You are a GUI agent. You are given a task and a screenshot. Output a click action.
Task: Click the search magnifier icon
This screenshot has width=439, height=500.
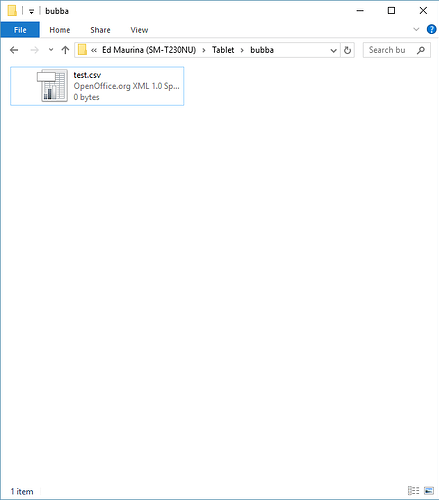[x=421, y=50]
